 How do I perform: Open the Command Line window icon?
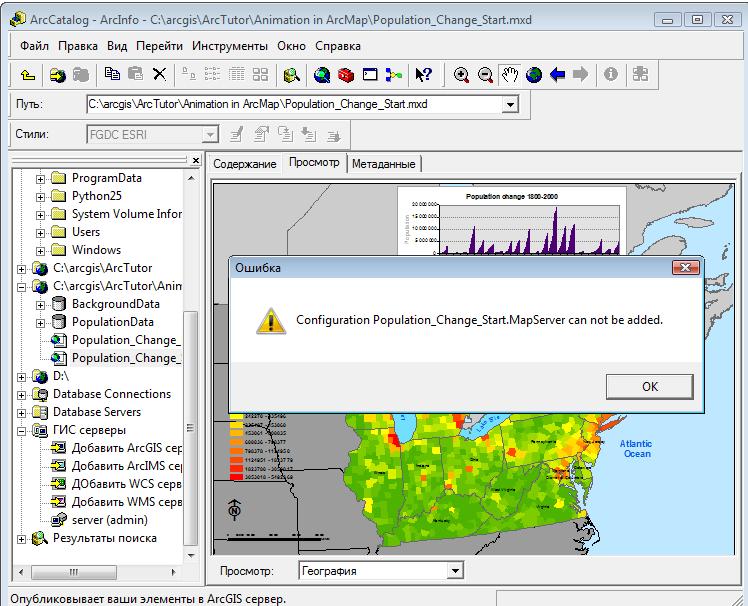click(x=370, y=74)
